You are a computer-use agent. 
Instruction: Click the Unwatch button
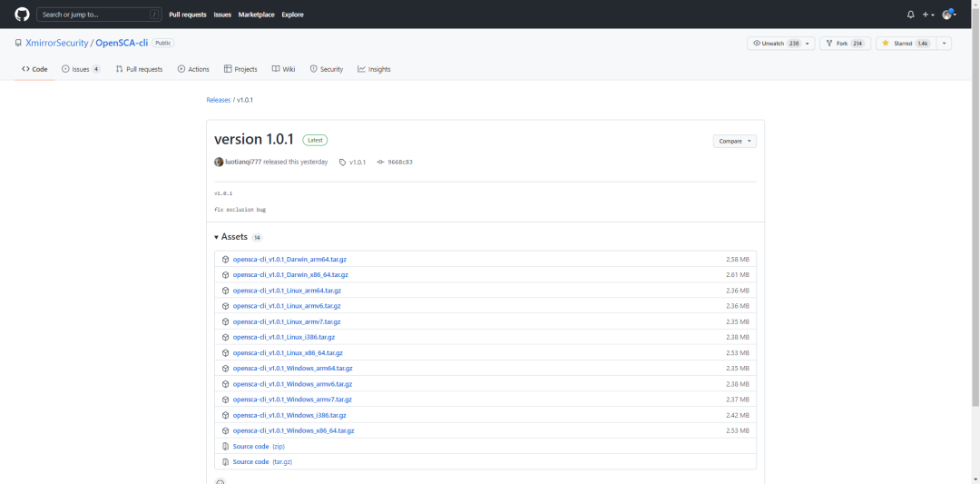click(x=775, y=44)
